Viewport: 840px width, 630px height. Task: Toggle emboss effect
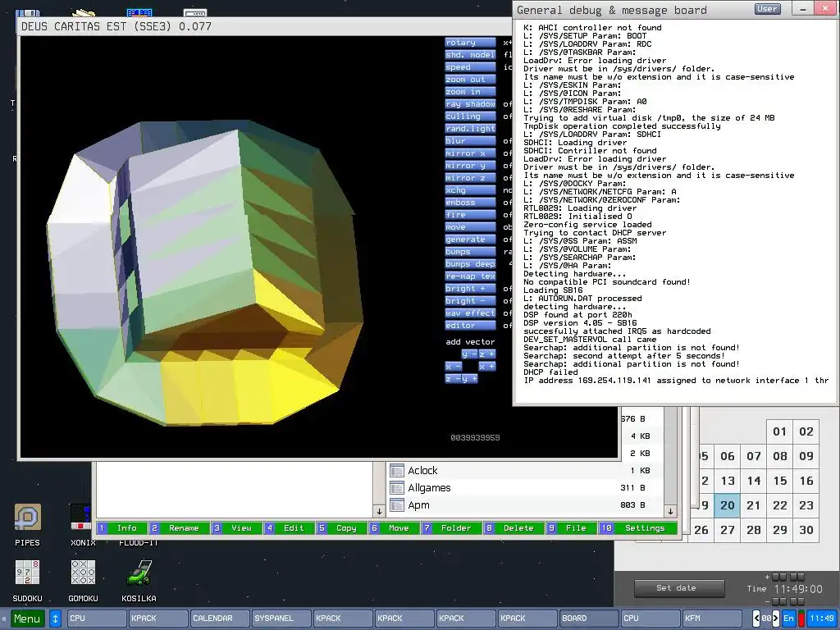click(x=470, y=203)
